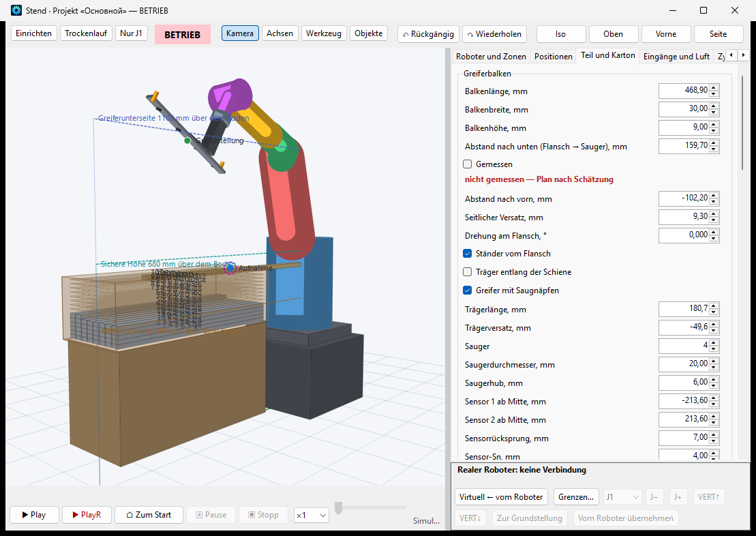Image resolution: width=756 pixels, height=536 pixels.
Task: Uncheck Greifer mit Saugnäpfen
Action: point(467,290)
